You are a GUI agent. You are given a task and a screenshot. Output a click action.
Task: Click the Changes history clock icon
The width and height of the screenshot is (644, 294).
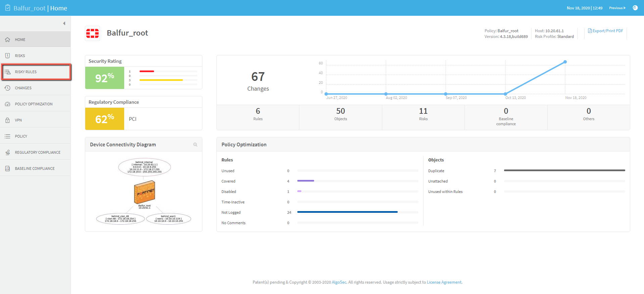7,88
